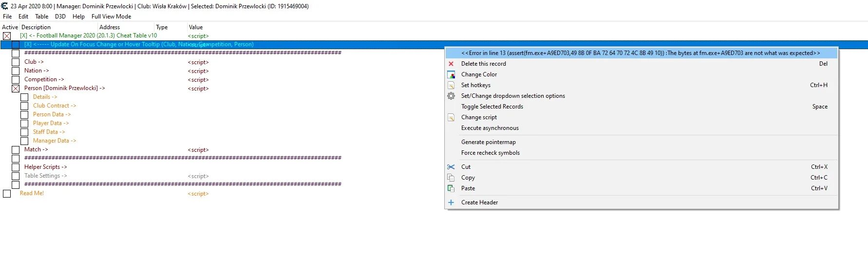
Task: Open the Table menu
Action: (x=42, y=17)
